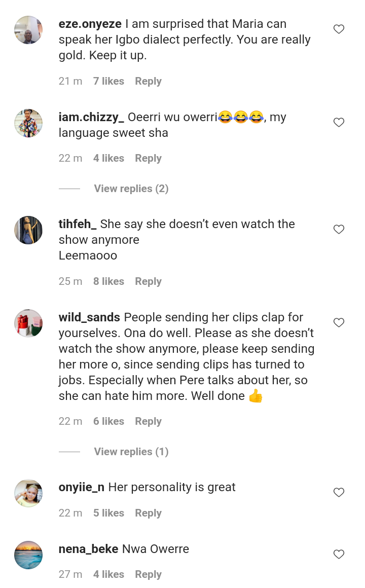The height and width of the screenshot is (588, 365).
Task: View the wild_sands profile photo
Action: (28, 323)
